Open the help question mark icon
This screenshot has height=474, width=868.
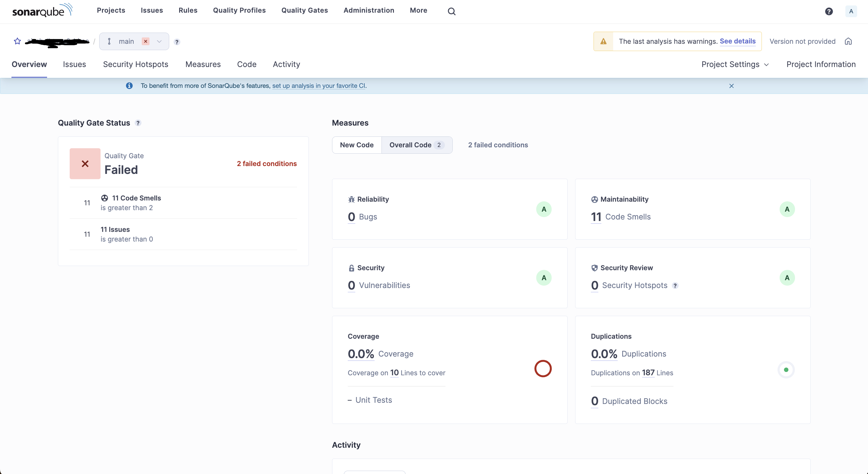click(829, 11)
